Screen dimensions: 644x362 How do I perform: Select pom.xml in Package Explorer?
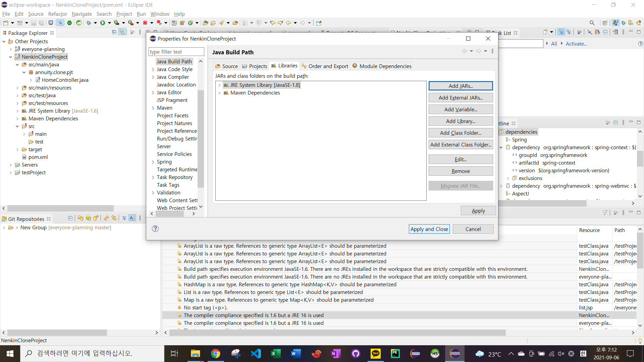(x=38, y=157)
